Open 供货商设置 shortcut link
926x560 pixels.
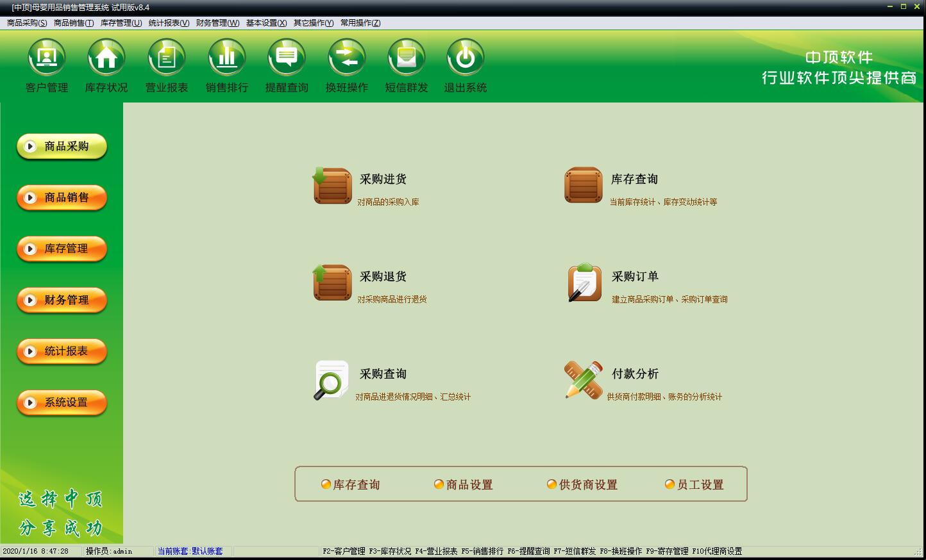(x=588, y=485)
